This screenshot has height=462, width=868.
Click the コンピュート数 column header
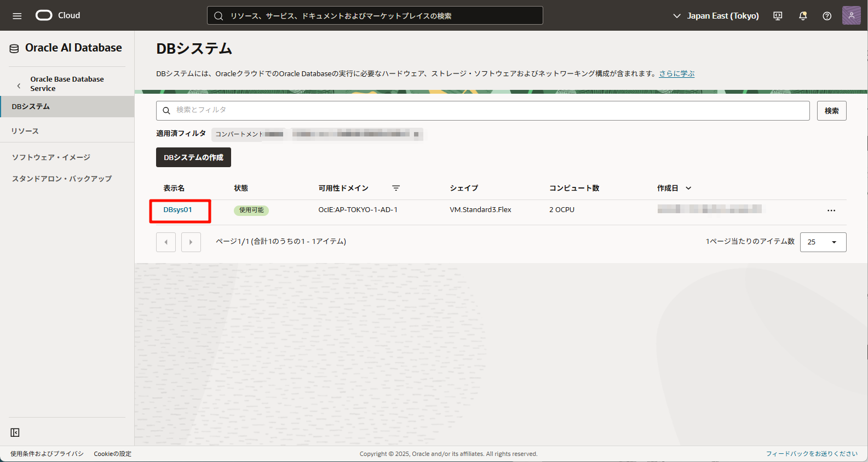[x=574, y=188]
